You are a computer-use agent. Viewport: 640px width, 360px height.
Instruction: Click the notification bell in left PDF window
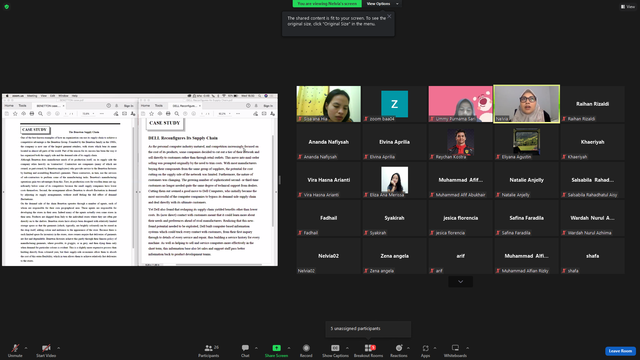point(116,106)
